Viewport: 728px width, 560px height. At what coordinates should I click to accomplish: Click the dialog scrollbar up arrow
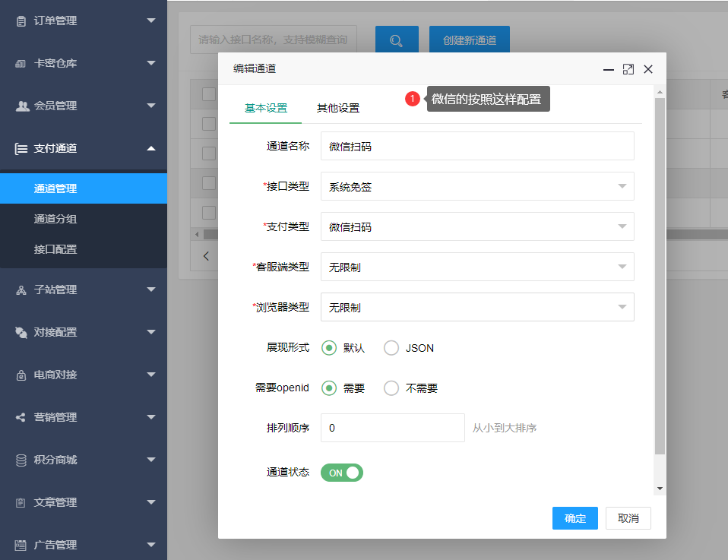point(660,92)
